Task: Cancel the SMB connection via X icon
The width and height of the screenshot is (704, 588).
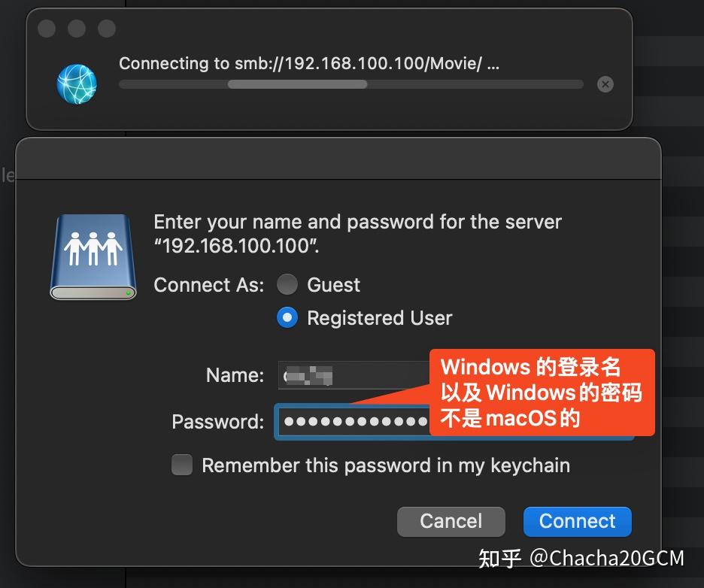Action: pyautogui.click(x=605, y=84)
